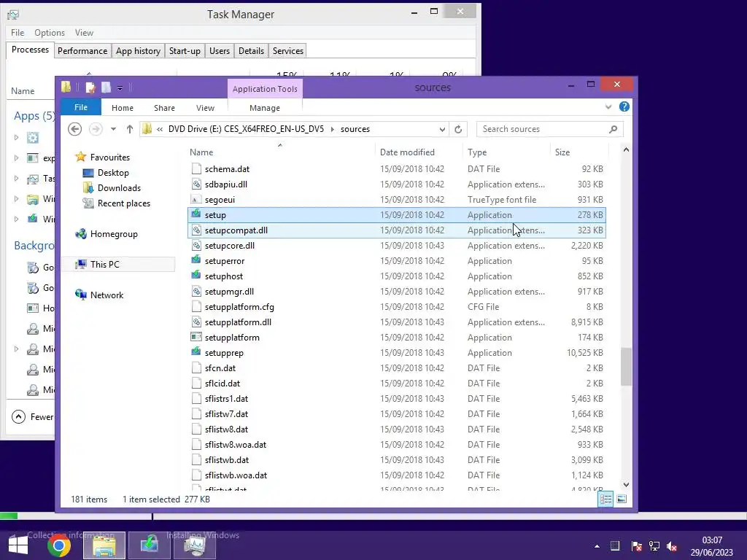Click Fewer details collapse button
Viewport: 747px width, 560px height.
[32, 416]
